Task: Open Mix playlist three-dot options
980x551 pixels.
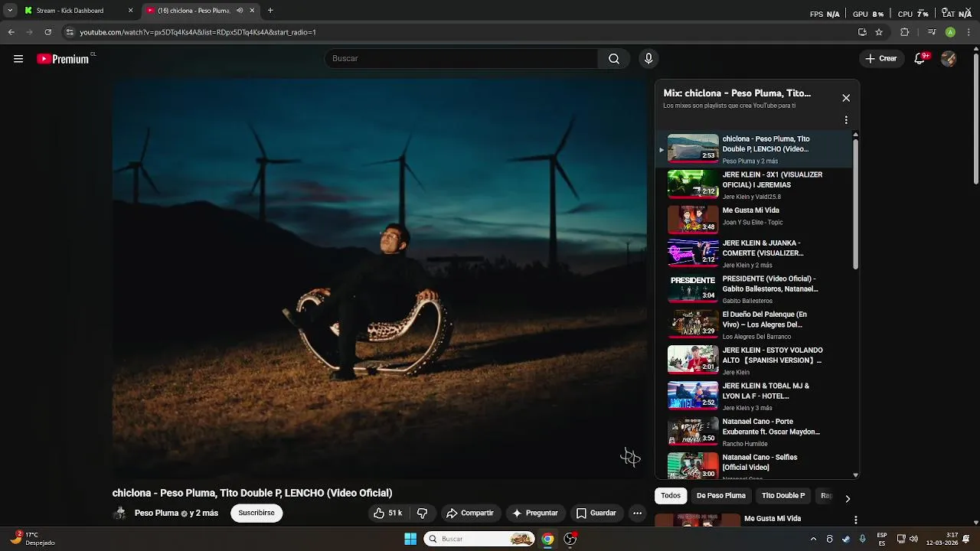Action: (x=846, y=120)
